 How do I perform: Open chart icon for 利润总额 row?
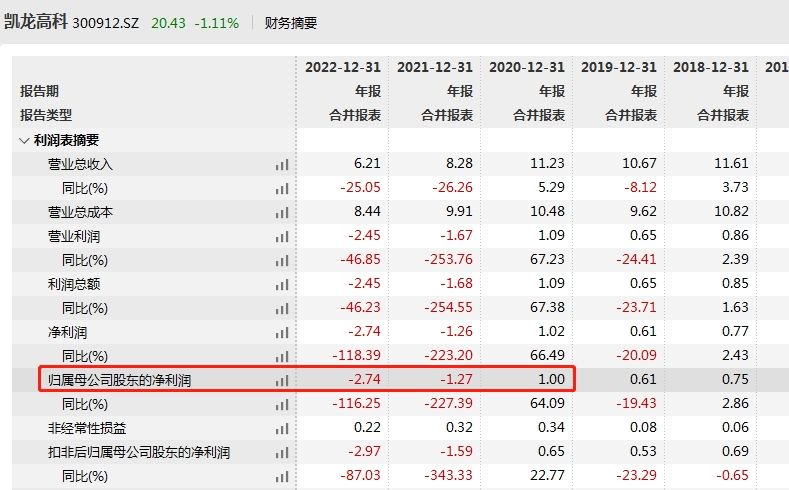click(282, 285)
